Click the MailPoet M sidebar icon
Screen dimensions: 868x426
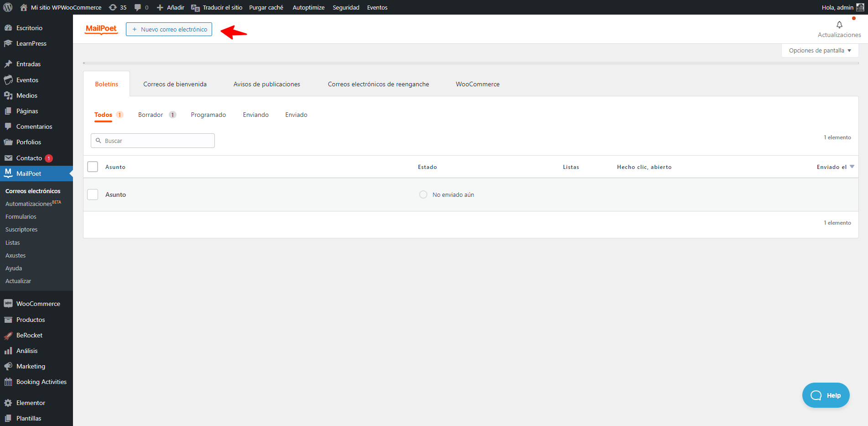coord(8,173)
